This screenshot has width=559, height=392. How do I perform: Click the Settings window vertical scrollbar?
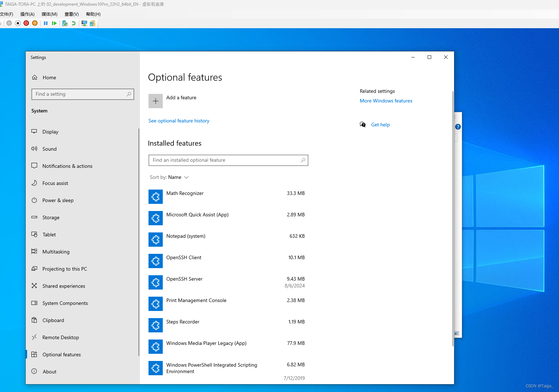[453, 218]
